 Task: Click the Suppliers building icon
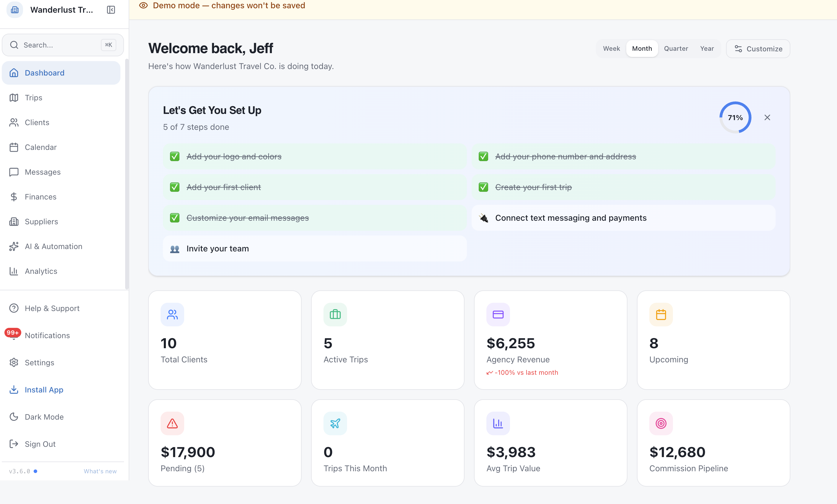click(14, 221)
